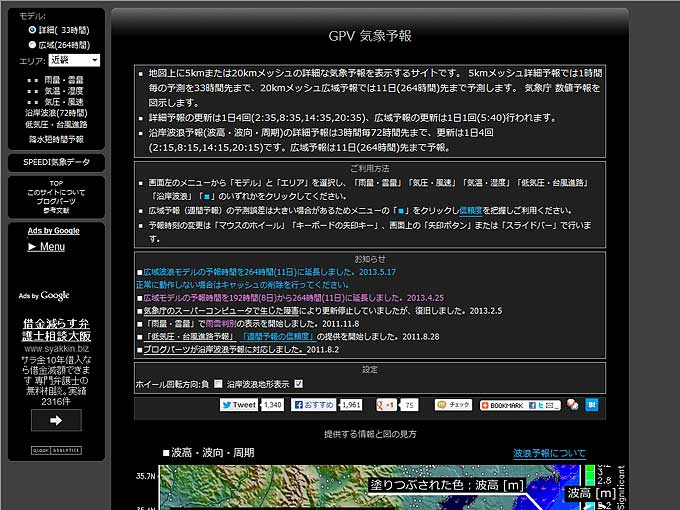Click the Google +1 button
Viewport: 680px width, 510px height.
click(x=386, y=405)
